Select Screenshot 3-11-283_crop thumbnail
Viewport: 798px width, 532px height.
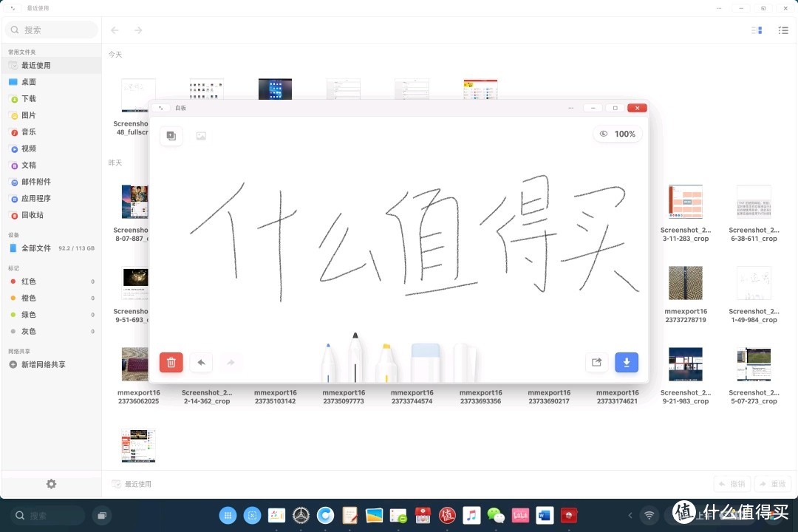pyautogui.click(x=686, y=202)
